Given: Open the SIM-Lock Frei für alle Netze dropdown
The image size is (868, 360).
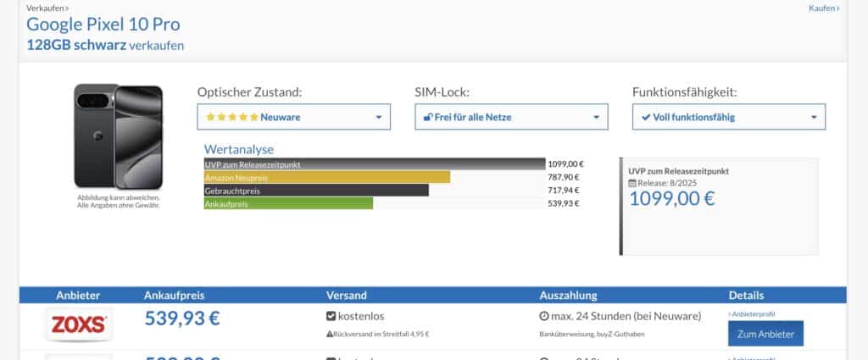Looking at the screenshot, I should (x=511, y=117).
